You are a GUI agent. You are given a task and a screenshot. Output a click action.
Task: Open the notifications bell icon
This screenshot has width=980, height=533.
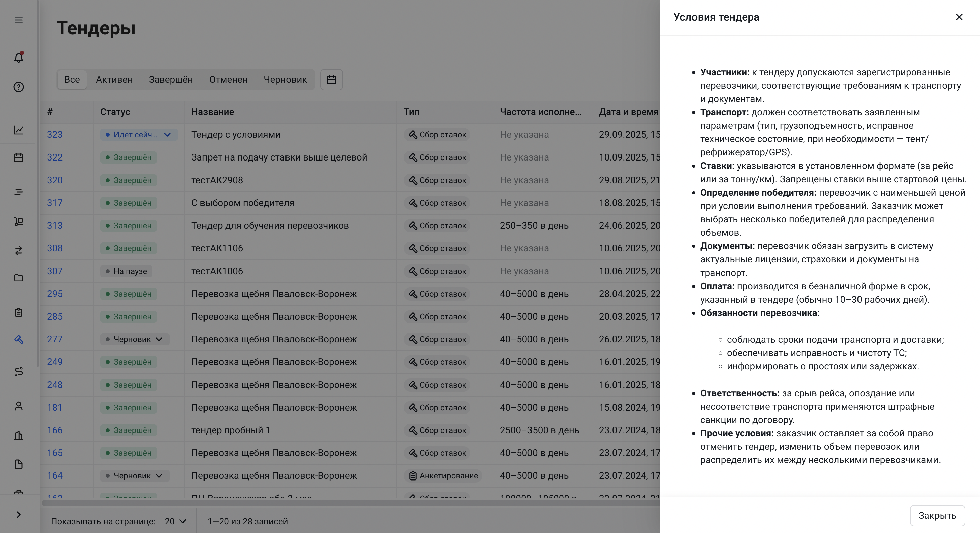point(19,58)
